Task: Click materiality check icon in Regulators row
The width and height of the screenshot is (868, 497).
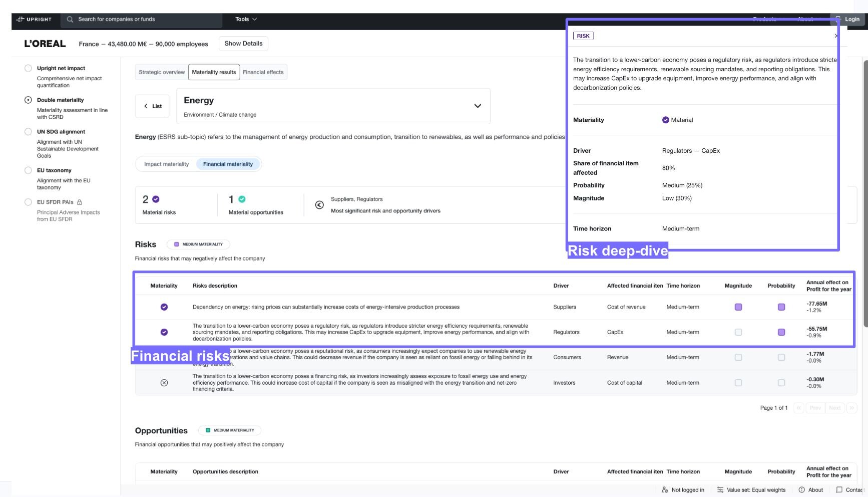Action: pos(164,332)
